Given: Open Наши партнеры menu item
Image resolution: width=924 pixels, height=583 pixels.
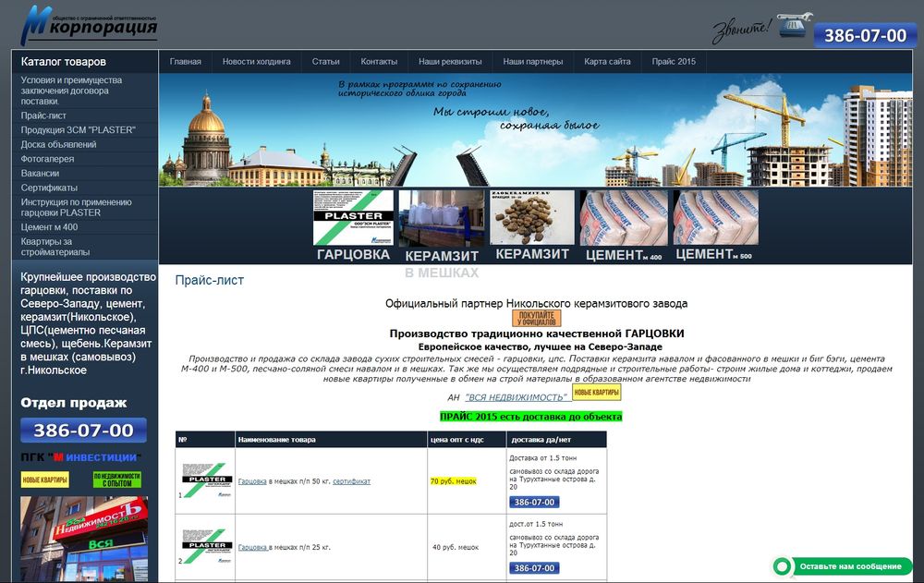Looking at the screenshot, I should pyautogui.click(x=533, y=61).
